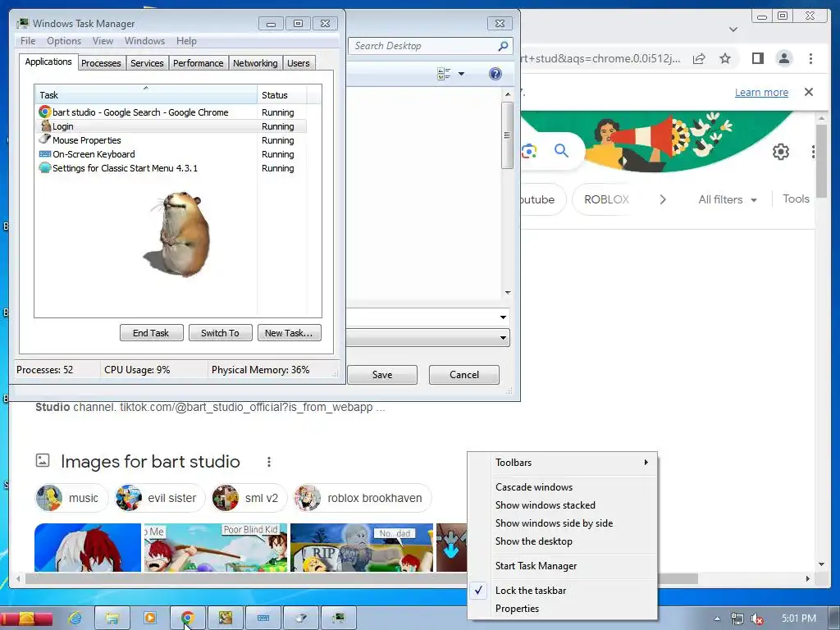Dismiss the Chrome infobar with the X
The image size is (840, 630).
click(x=809, y=92)
